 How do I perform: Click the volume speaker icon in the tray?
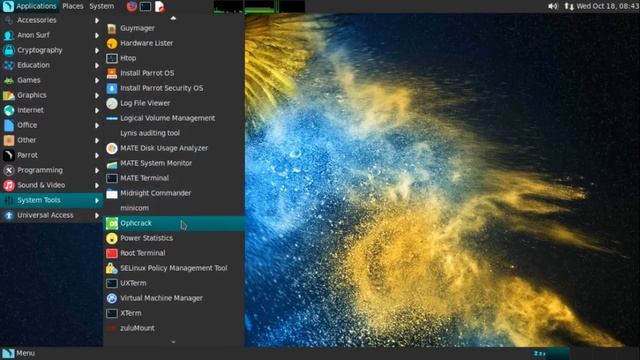tap(553, 6)
